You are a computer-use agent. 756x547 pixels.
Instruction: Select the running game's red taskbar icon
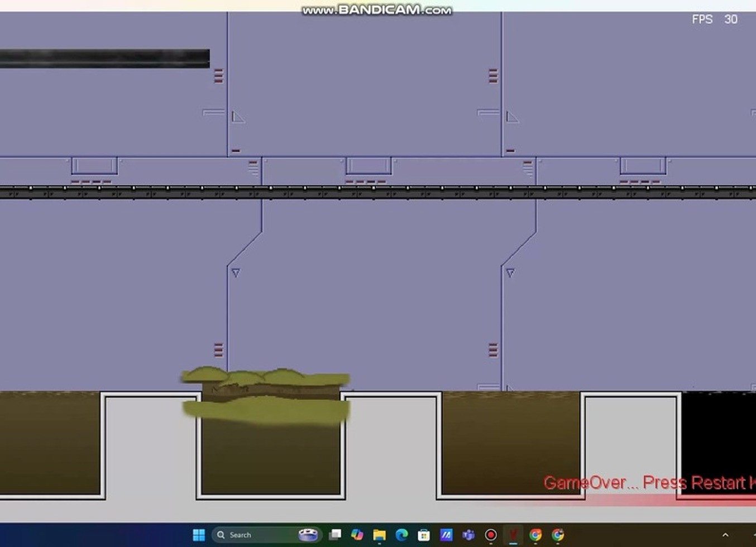point(513,535)
